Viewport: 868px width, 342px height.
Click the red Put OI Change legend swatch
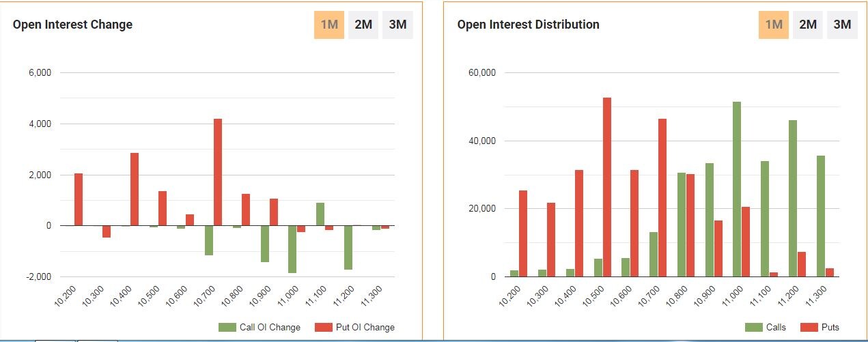pyautogui.click(x=323, y=328)
